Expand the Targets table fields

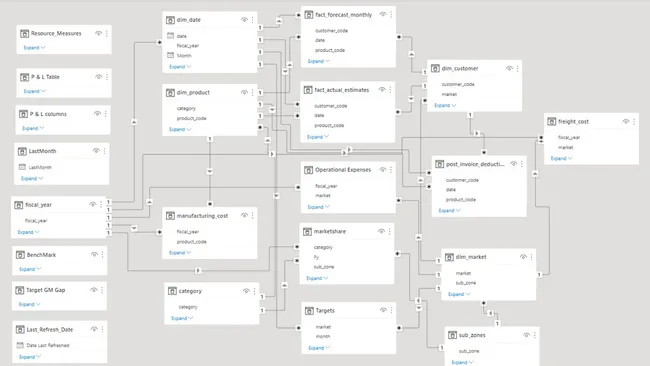coord(319,348)
